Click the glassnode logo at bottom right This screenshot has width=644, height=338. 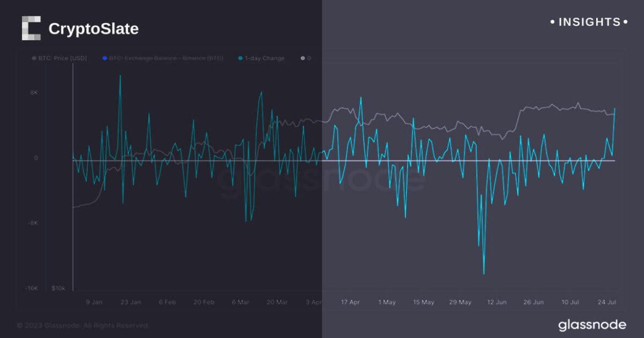pyautogui.click(x=592, y=325)
